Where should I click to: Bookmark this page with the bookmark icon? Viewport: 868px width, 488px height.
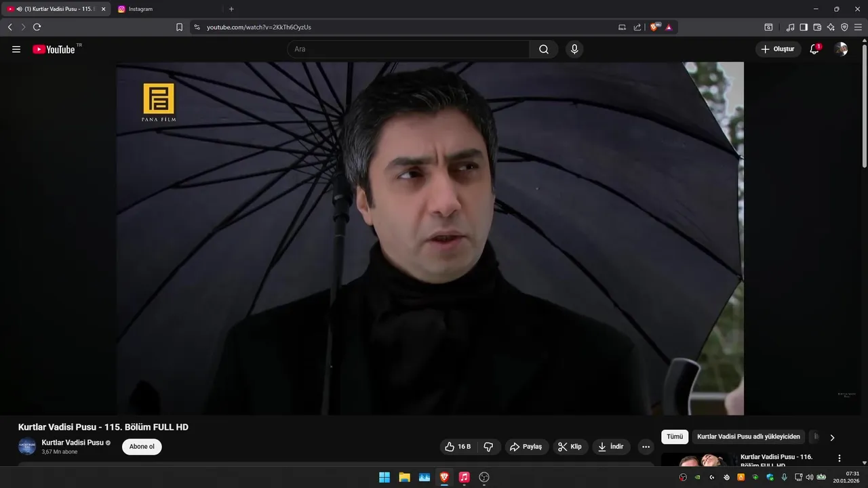(179, 27)
